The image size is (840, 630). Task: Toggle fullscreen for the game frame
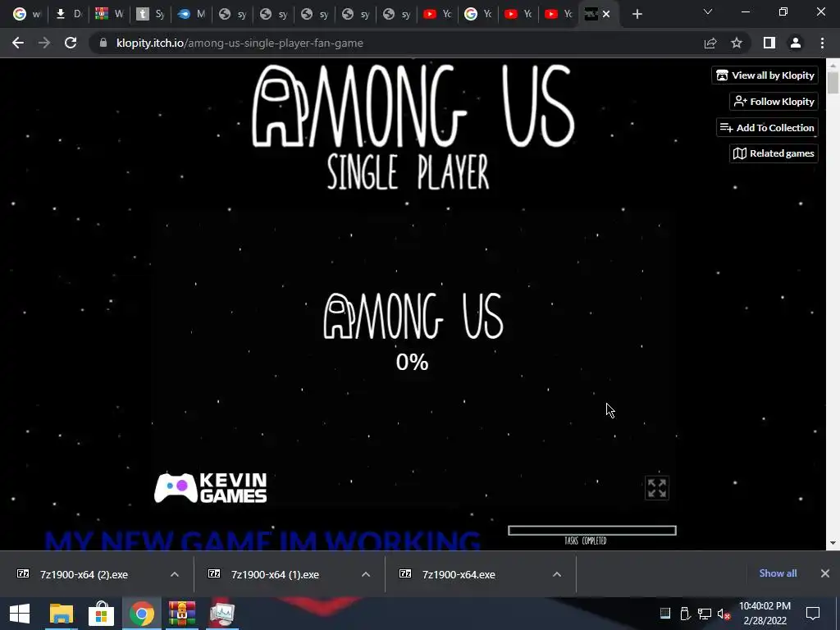[657, 488]
